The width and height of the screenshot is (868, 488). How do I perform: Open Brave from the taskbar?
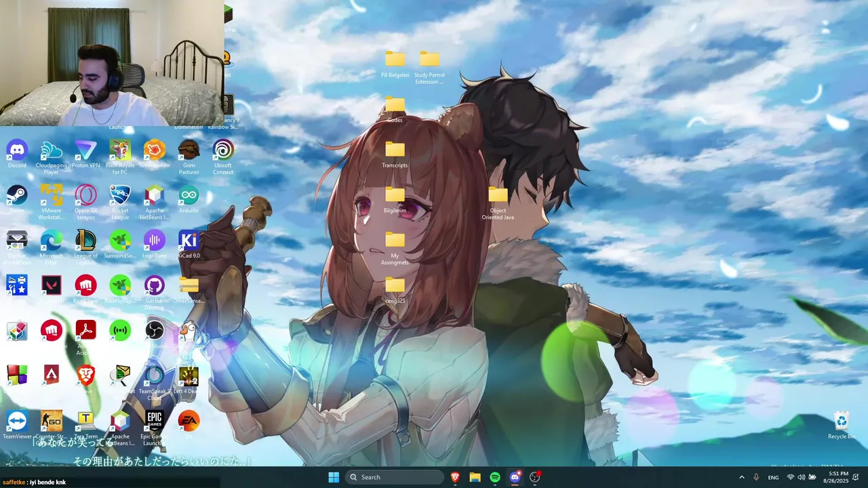click(455, 477)
